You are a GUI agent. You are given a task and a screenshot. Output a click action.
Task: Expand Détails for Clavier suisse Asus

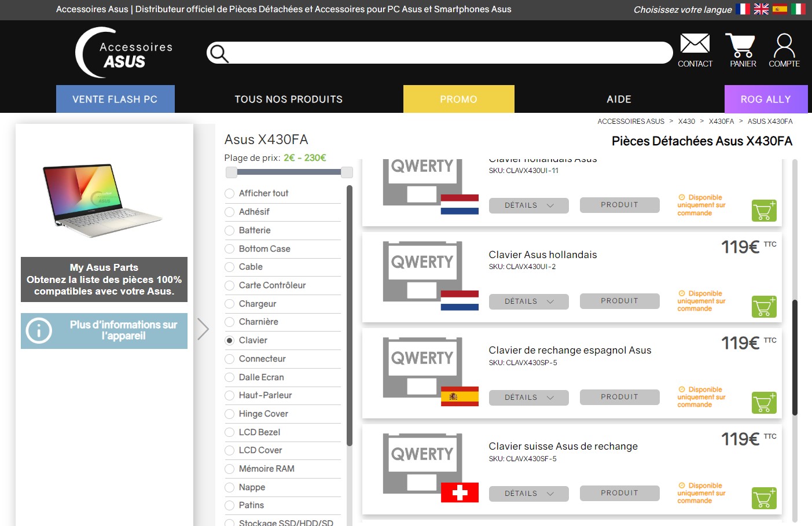(528, 494)
